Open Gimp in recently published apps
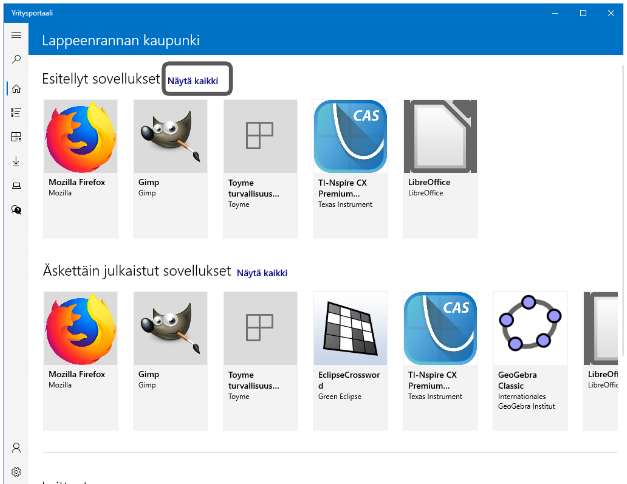 coord(170,361)
